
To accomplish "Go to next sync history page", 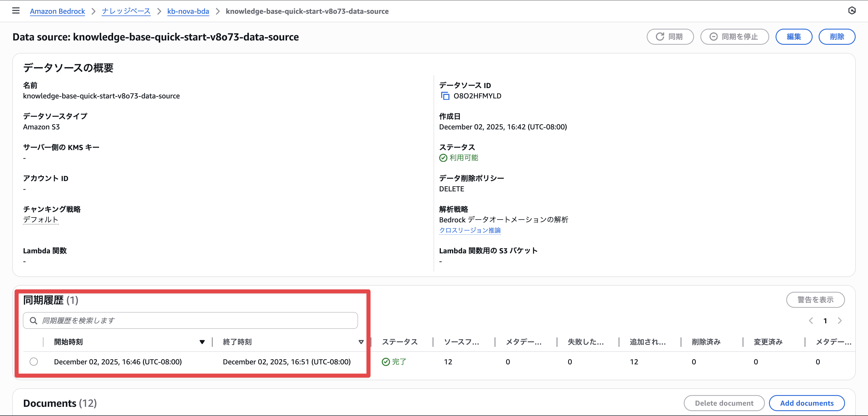I will (x=840, y=321).
